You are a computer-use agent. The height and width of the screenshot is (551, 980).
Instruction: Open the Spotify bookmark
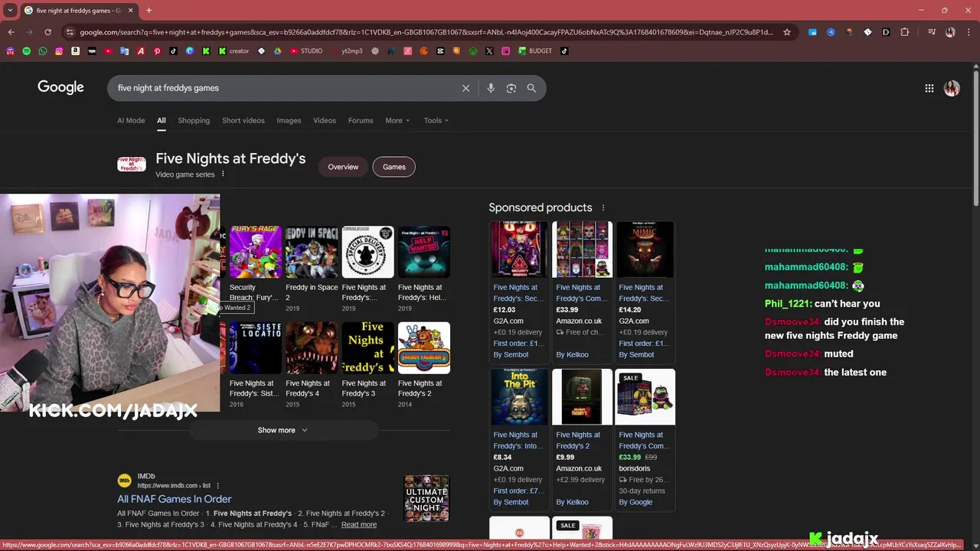point(26,51)
